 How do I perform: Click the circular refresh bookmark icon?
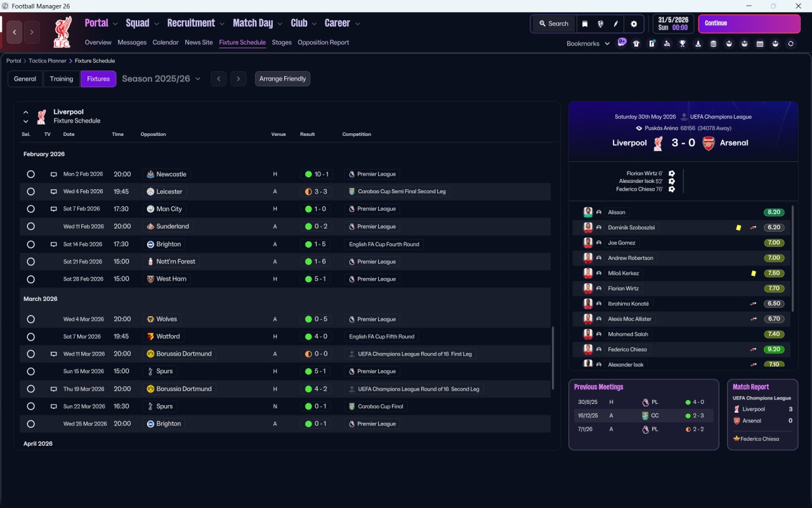point(790,44)
